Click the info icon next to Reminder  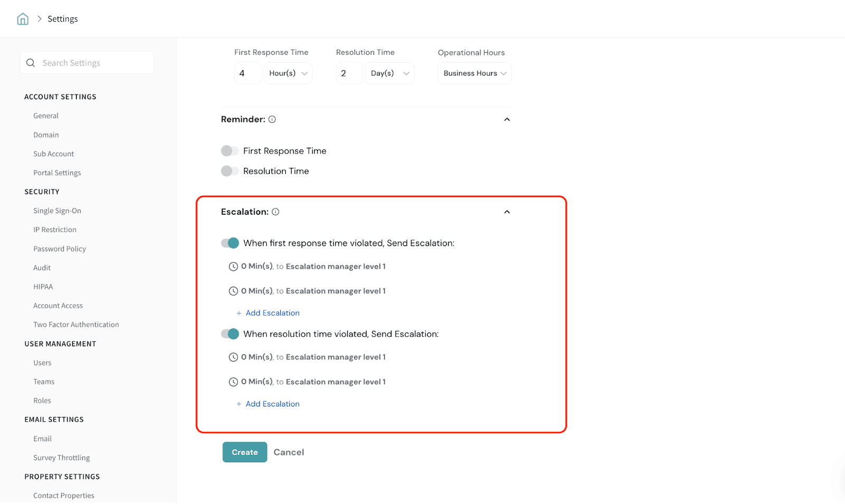[272, 119]
